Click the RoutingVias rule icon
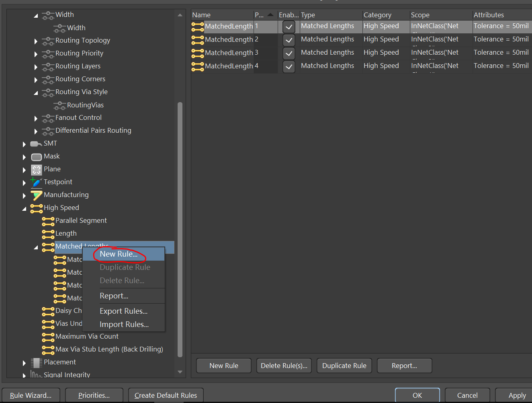Screen dimensions: 532x403 (59, 105)
